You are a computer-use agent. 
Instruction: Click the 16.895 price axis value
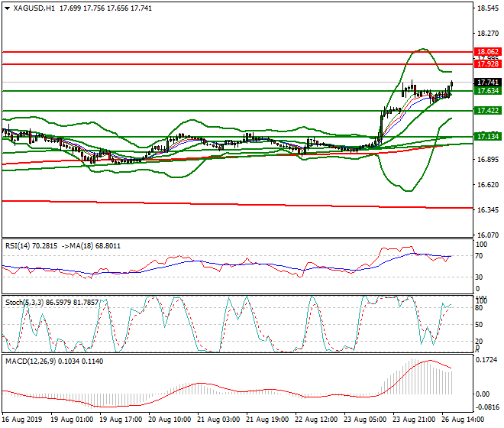[x=487, y=160]
